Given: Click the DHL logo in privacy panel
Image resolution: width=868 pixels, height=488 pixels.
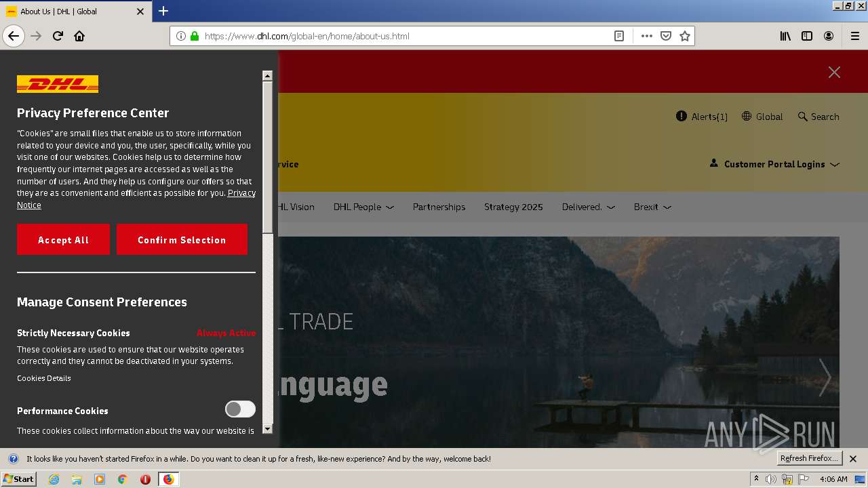Looking at the screenshot, I should click(58, 84).
